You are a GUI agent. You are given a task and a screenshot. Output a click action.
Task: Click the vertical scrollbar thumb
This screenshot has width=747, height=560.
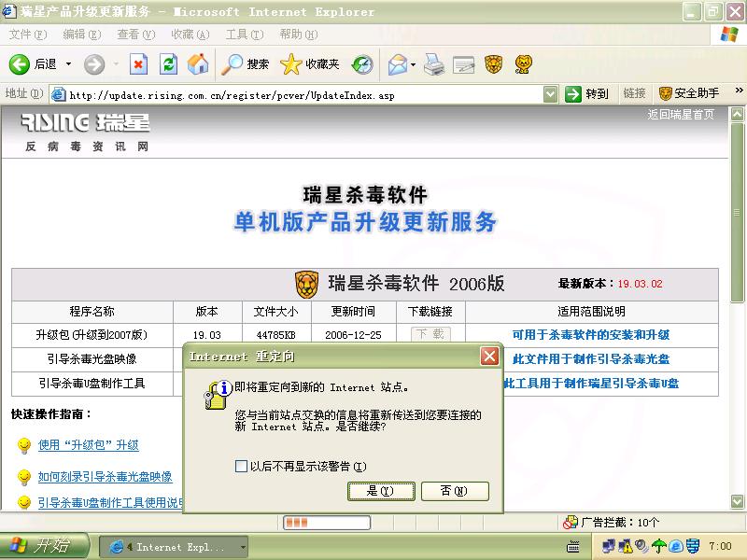coord(737,213)
